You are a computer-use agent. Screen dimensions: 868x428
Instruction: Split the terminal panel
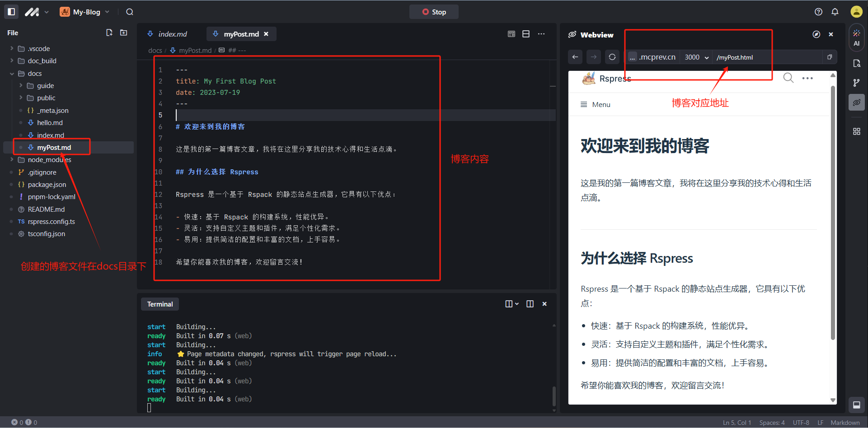(x=530, y=304)
